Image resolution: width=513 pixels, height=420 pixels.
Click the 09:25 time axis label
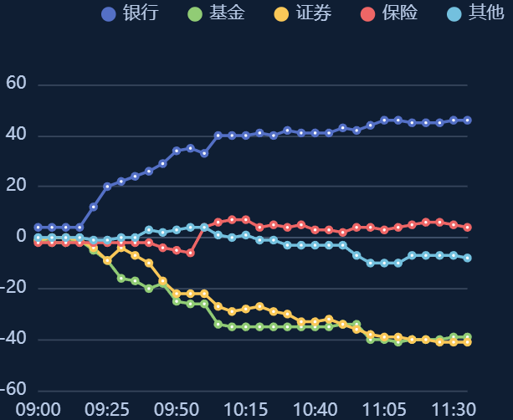(x=107, y=409)
